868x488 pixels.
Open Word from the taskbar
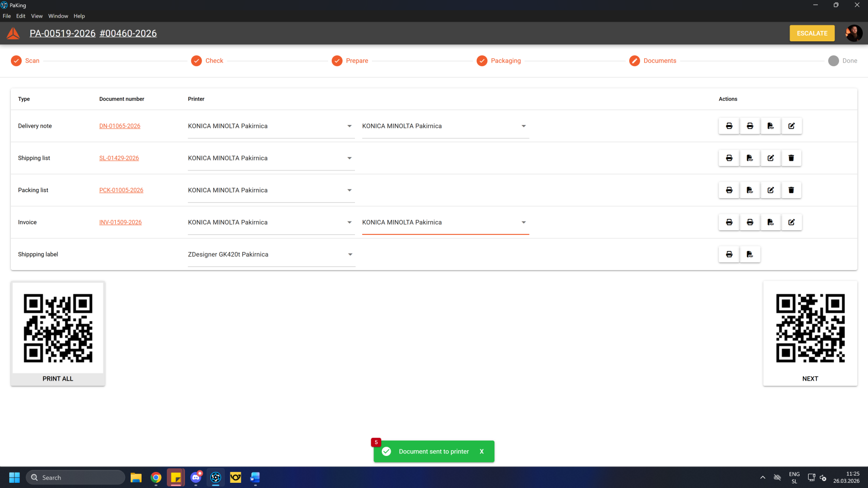[255, 478]
